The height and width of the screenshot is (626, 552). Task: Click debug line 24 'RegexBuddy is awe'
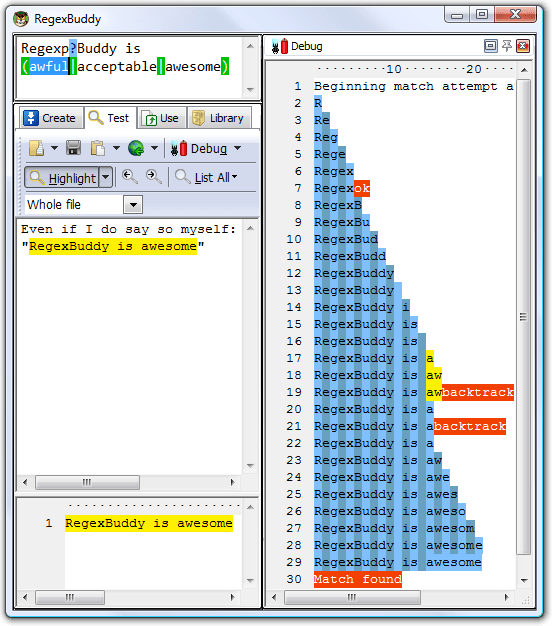[382, 477]
